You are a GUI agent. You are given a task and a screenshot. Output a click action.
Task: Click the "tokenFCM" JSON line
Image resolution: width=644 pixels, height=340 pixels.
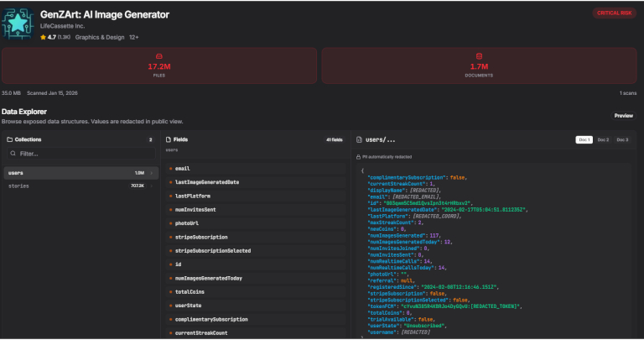444,306
